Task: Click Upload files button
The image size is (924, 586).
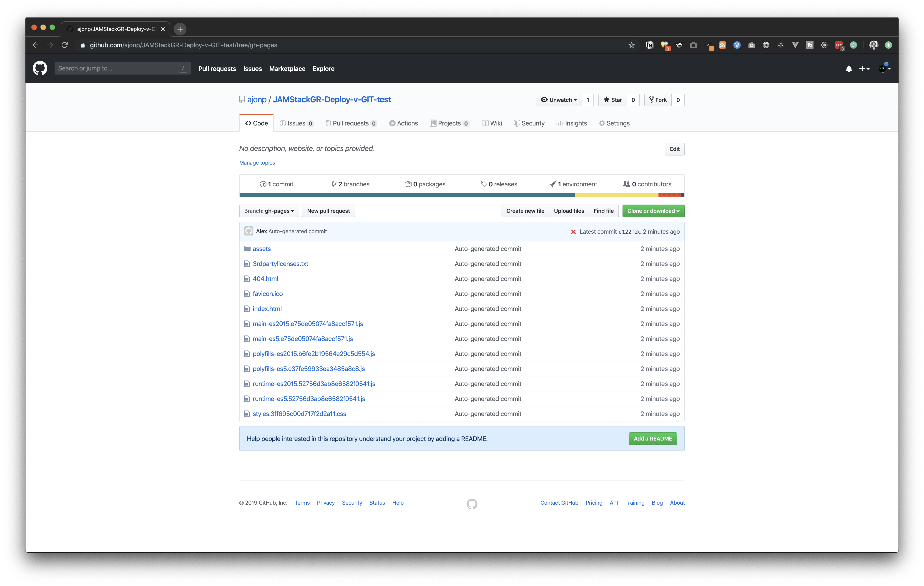Action: pyautogui.click(x=569, y=211)
